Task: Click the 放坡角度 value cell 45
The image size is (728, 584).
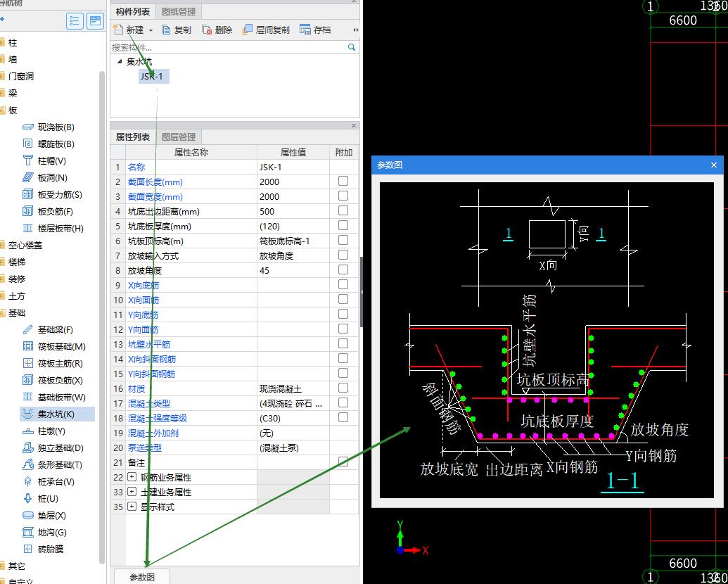Action: coord(293,270)
